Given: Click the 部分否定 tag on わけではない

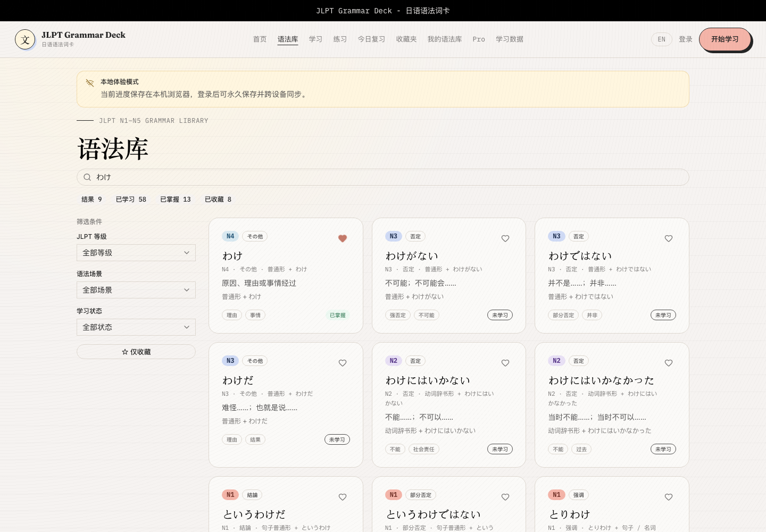Looking at the screenshot, I should tap(563, 315).
